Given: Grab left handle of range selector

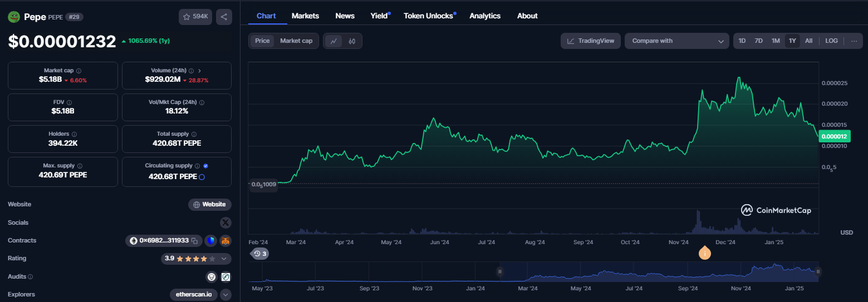Looking at the screenshot, I should [500, 271].
